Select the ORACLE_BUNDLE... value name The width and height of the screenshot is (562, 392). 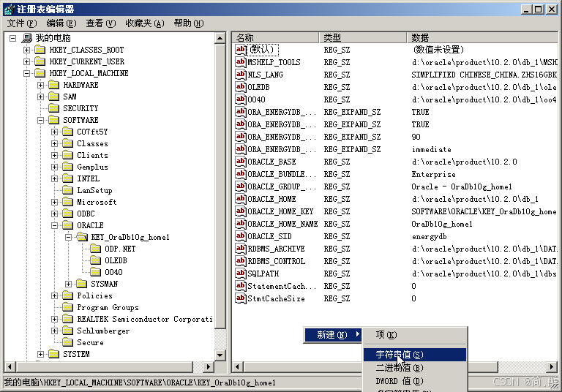(282, 174)
